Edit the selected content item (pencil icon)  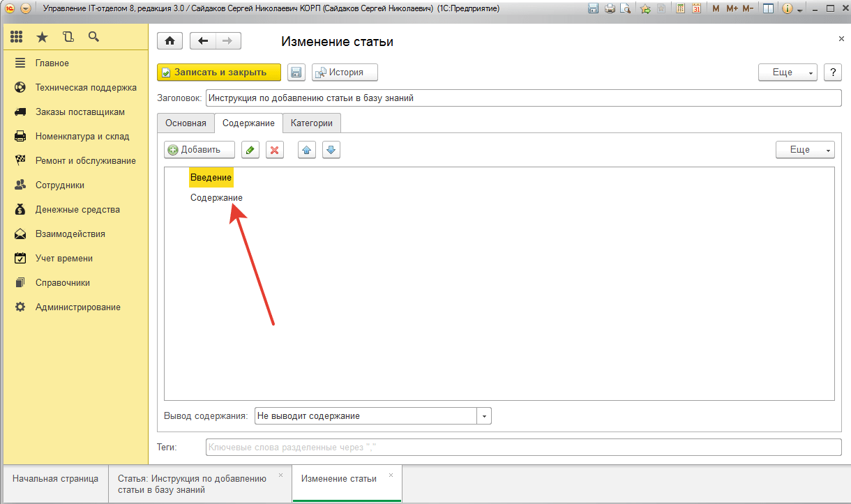pyautogui.click(x=250, y=150)
